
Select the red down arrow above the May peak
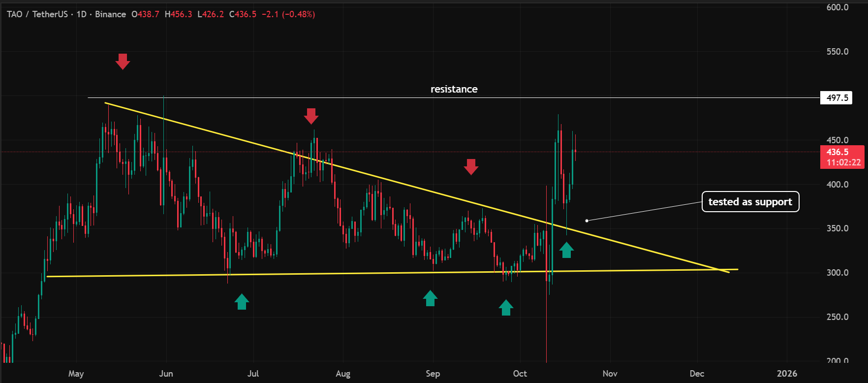coord(123,62)
